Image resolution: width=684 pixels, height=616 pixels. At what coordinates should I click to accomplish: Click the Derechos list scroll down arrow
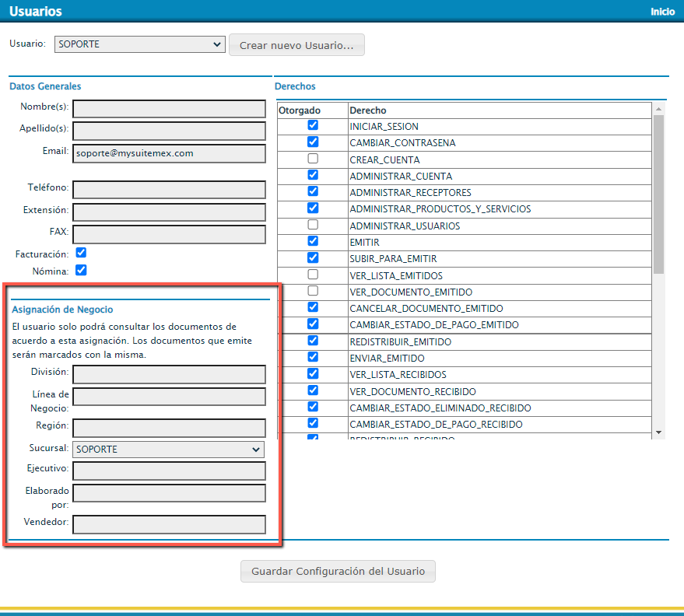[x=658, y=432]
